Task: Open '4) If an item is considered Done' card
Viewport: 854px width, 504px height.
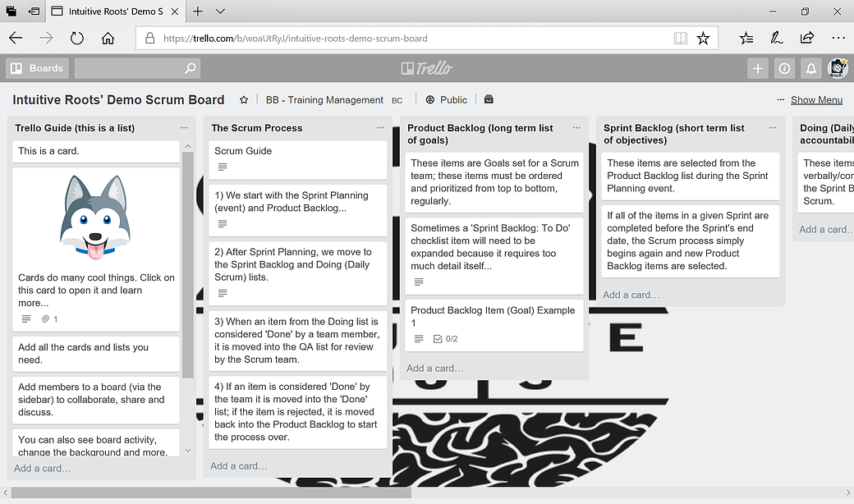Action: point(297,412)
